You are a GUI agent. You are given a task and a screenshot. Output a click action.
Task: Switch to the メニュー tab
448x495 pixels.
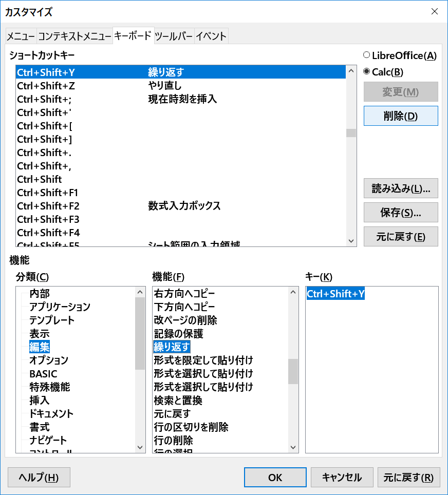(x=21, y=36)
